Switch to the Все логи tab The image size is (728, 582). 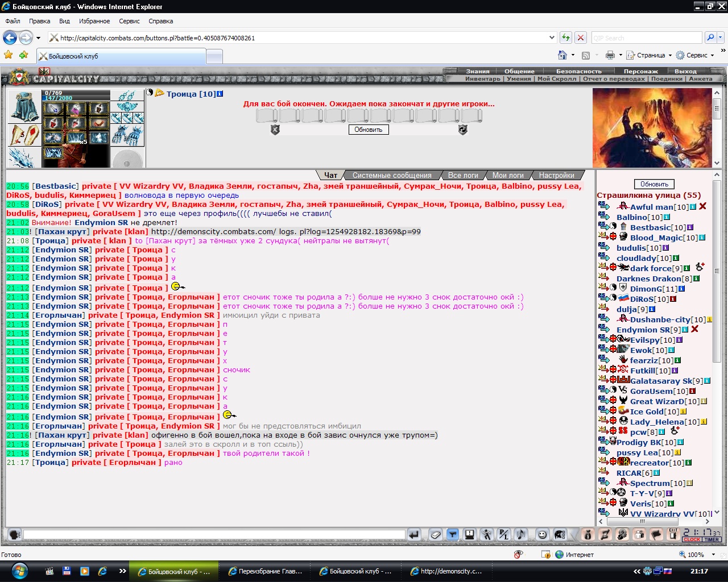coord(463,175)
